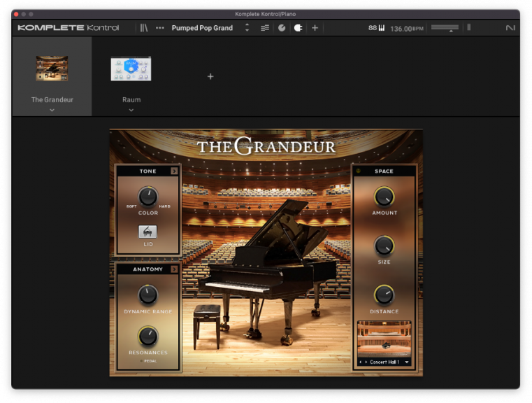Click the Dynamic Range knob

148,295
